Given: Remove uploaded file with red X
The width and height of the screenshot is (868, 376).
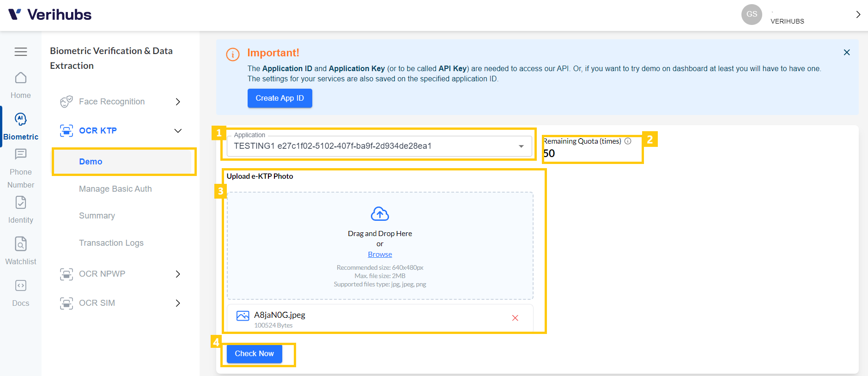Looking at the screenshot, I should (x=515, y=318).
